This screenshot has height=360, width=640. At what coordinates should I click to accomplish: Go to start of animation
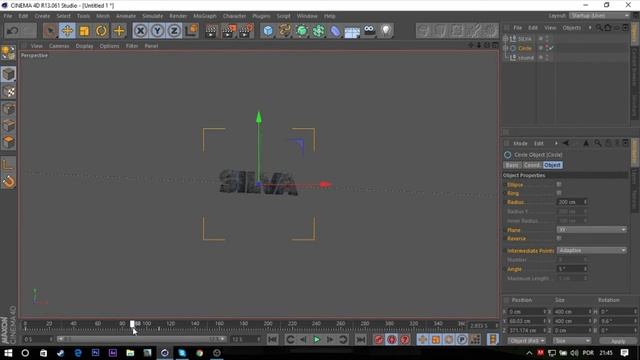coord(273,340)
